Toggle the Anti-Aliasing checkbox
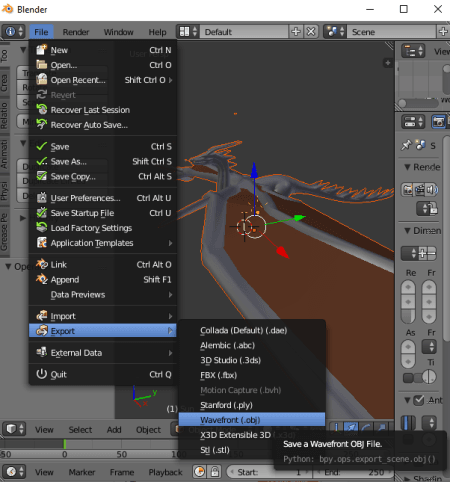 [418, 400]
